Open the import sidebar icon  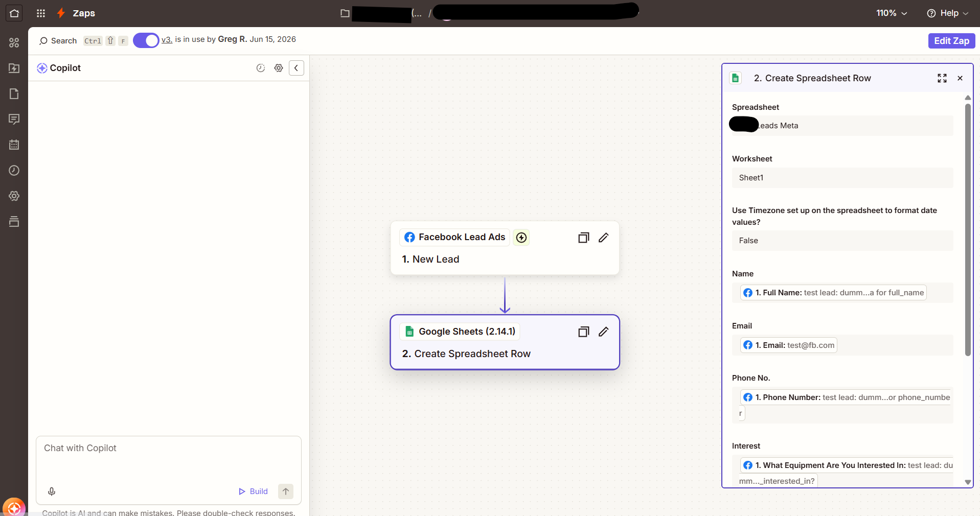point(14,68)
